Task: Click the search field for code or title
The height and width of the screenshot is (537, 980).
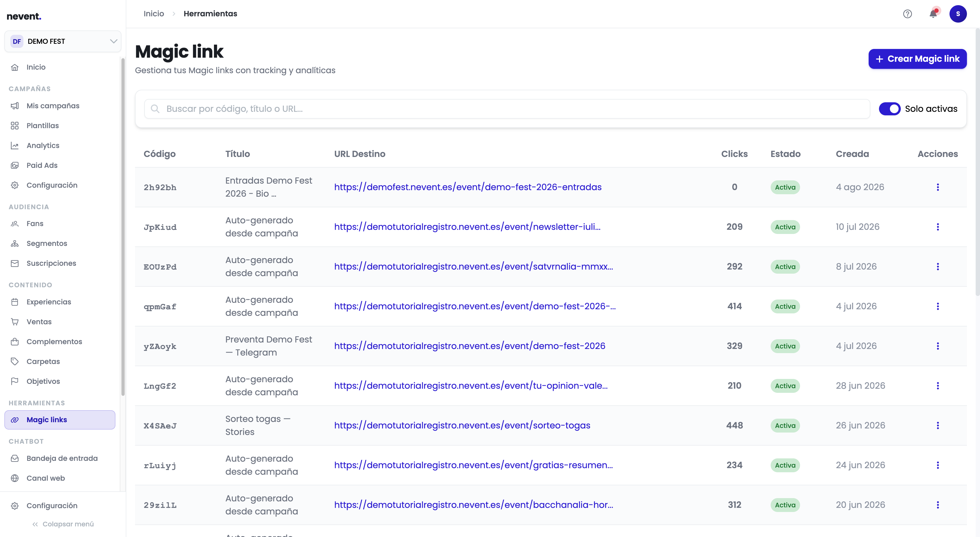Action: [507, 109]
